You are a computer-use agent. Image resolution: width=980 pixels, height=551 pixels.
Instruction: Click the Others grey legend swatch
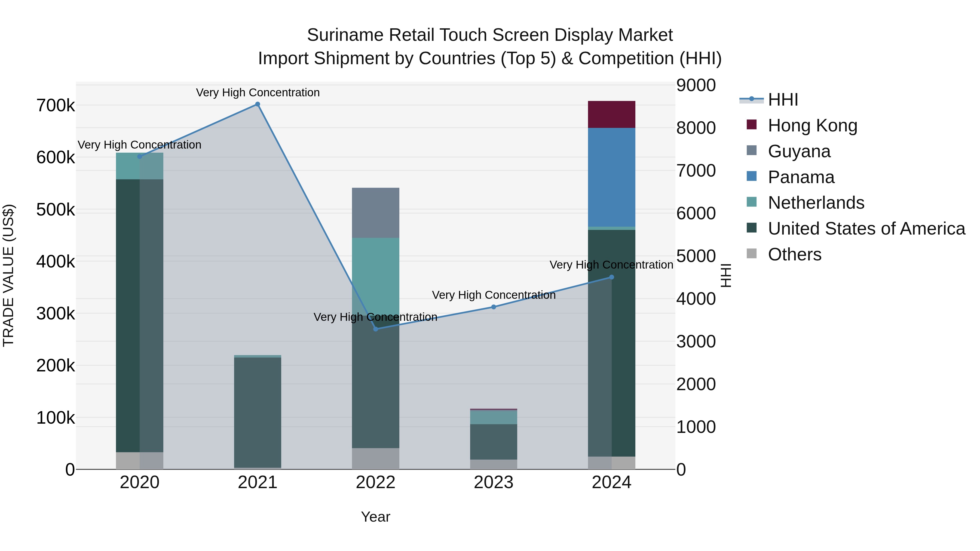(x=752, y=253)
